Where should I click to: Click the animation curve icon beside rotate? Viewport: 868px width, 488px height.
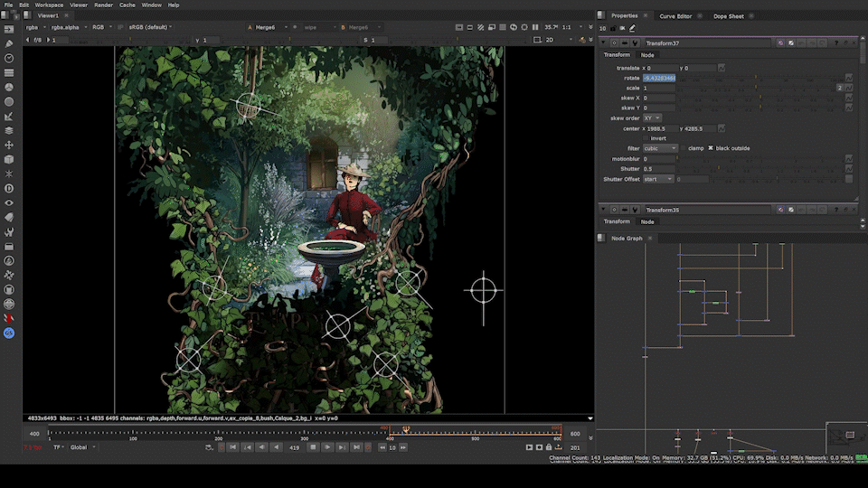click(849, 78)
